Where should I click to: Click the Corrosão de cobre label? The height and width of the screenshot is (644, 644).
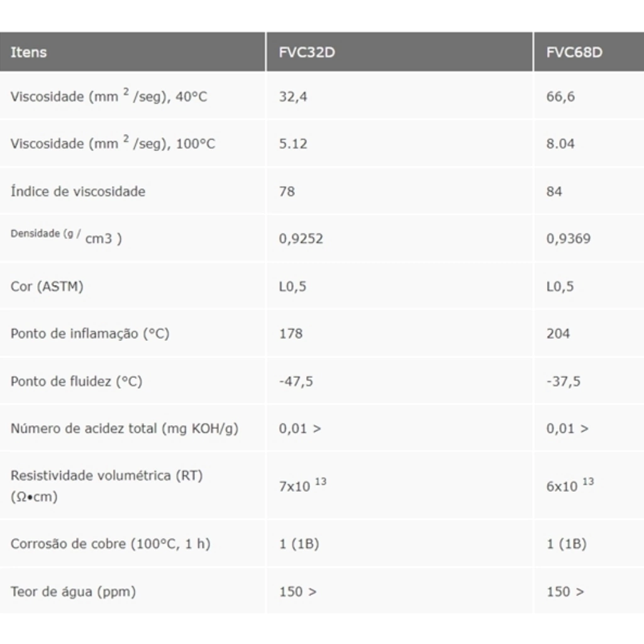point(110,544)
